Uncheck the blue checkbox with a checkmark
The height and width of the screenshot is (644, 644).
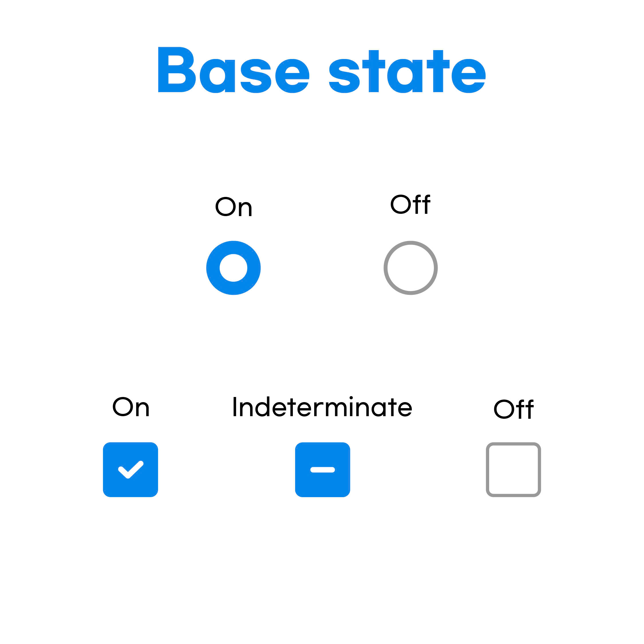130,470
